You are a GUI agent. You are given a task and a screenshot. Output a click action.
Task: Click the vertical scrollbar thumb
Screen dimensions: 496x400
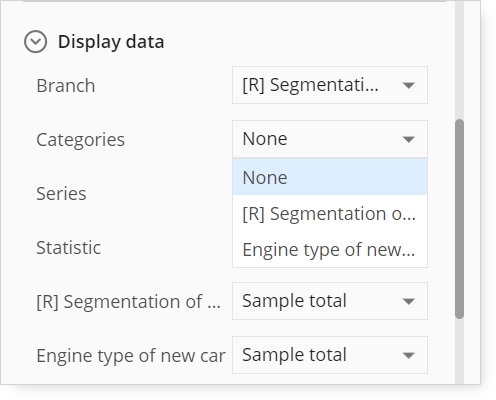click(459, 219)
